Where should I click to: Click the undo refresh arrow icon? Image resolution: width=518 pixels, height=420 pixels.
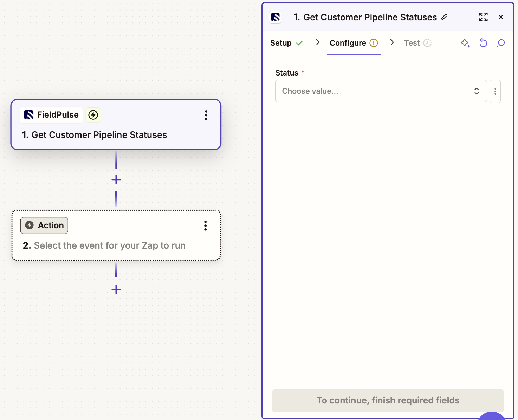click(483, 43)
